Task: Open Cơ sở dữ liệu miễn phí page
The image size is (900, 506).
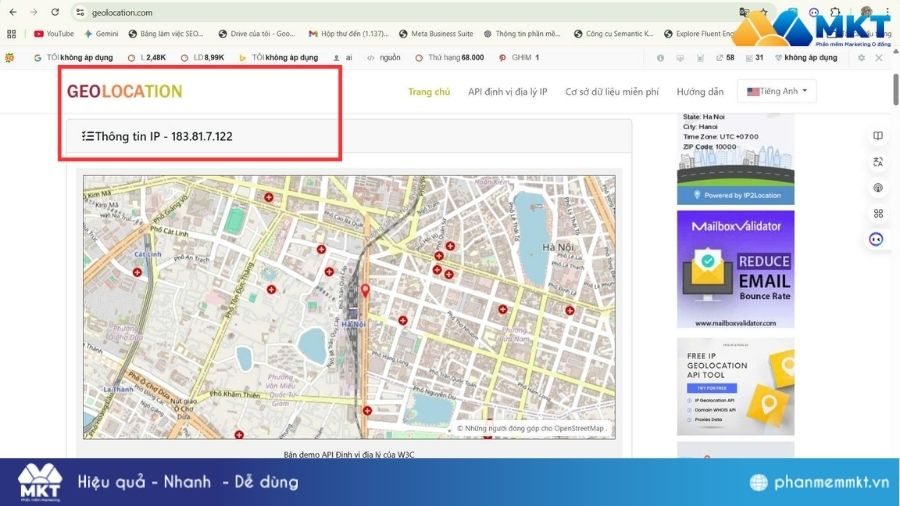Action: tap(612, 92)
